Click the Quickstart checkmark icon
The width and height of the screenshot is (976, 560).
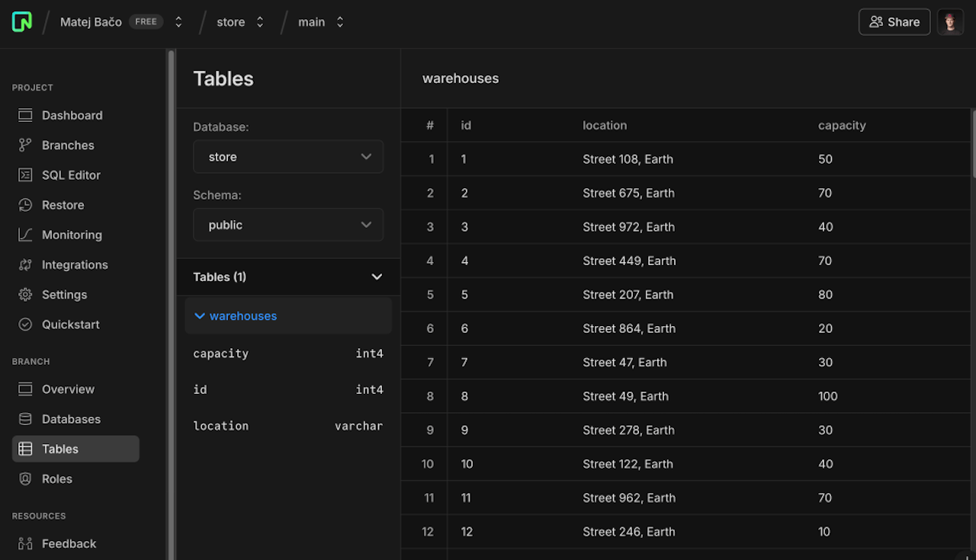click(25, 325)
